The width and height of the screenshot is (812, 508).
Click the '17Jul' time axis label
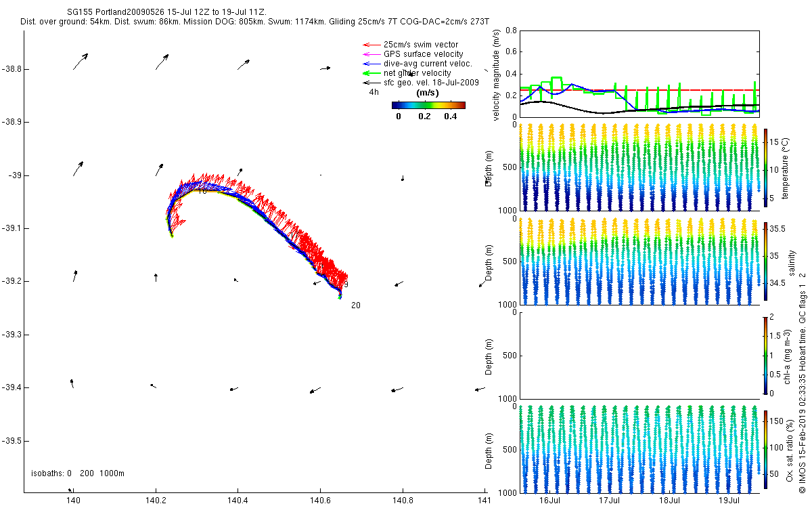(x=610, y=501)
